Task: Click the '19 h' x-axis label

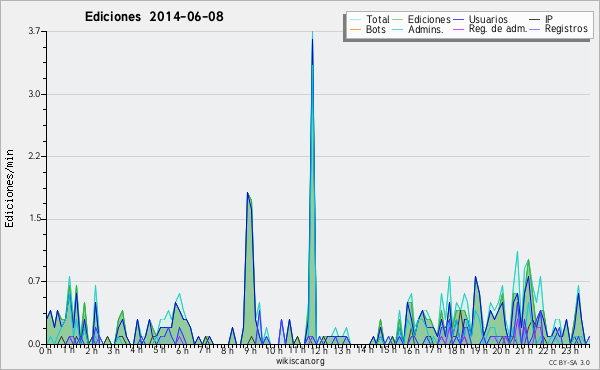Action: (479, 351)
